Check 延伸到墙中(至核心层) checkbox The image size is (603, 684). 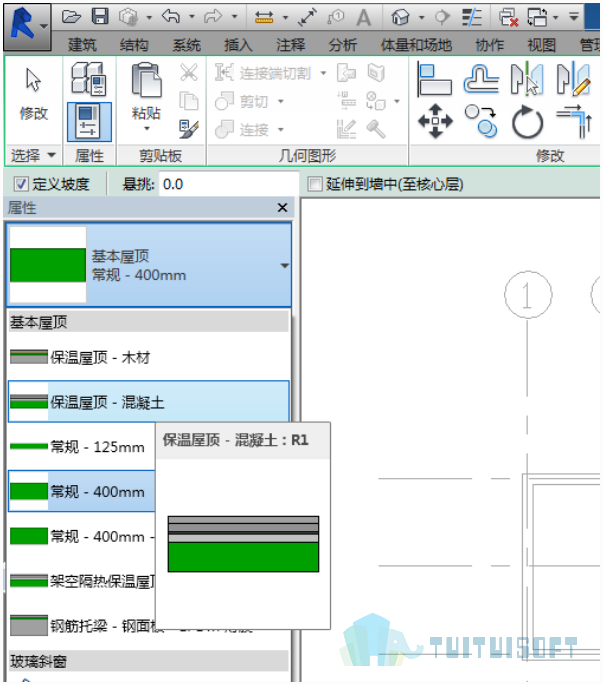coord(315,184)
